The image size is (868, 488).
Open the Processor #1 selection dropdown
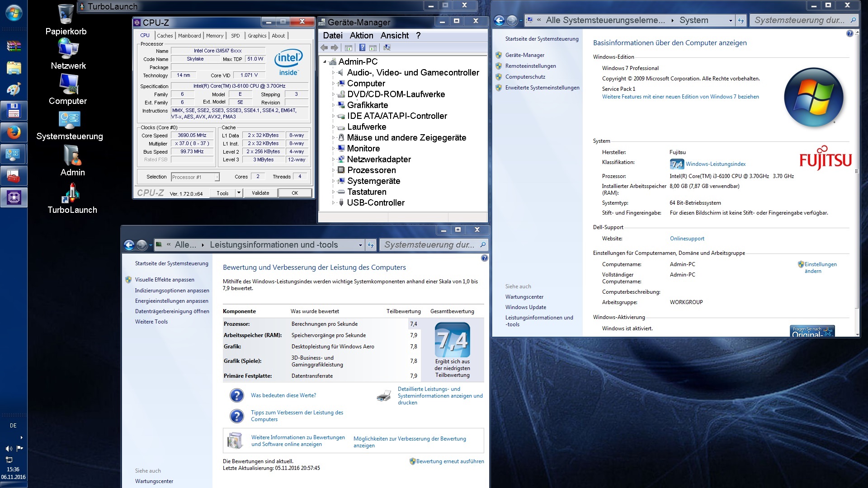click(217, 177)
